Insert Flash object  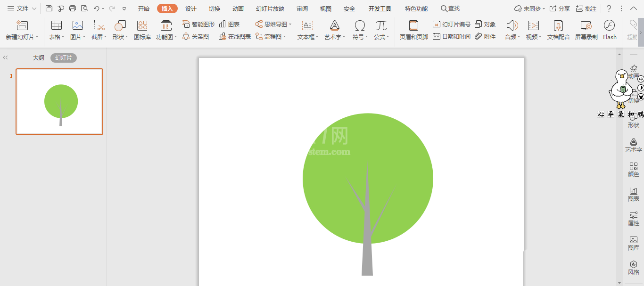[x=610, y=30]
